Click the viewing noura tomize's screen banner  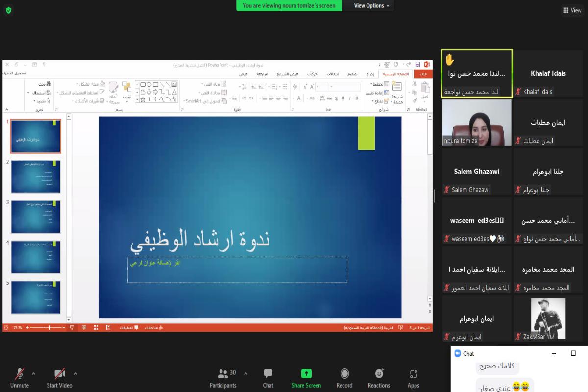pos(289,6)
